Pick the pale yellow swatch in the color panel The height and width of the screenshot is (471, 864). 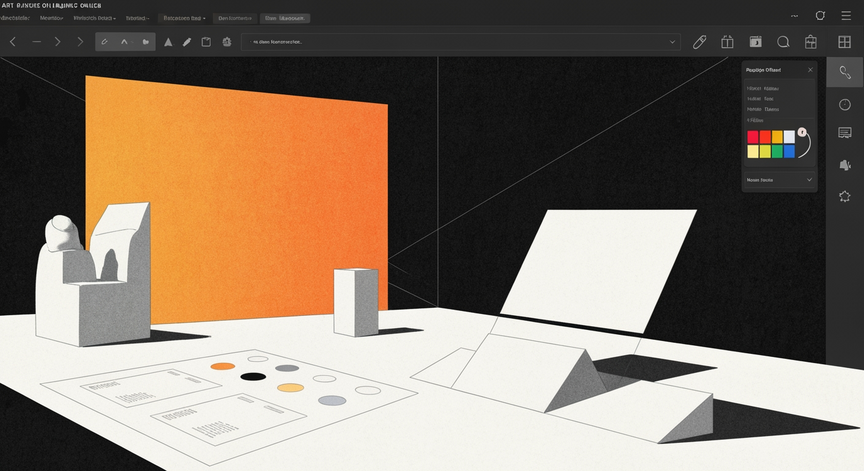pos(753,151)
